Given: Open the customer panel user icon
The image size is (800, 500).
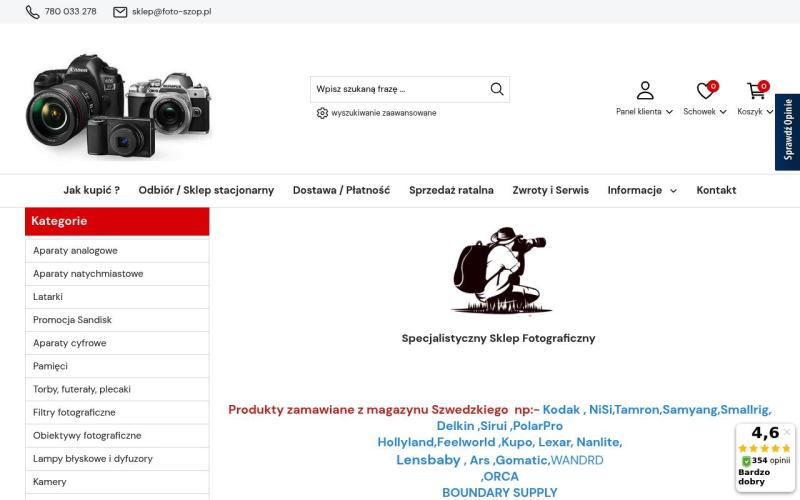Looking at the screenshot, I should coord(645,90).
